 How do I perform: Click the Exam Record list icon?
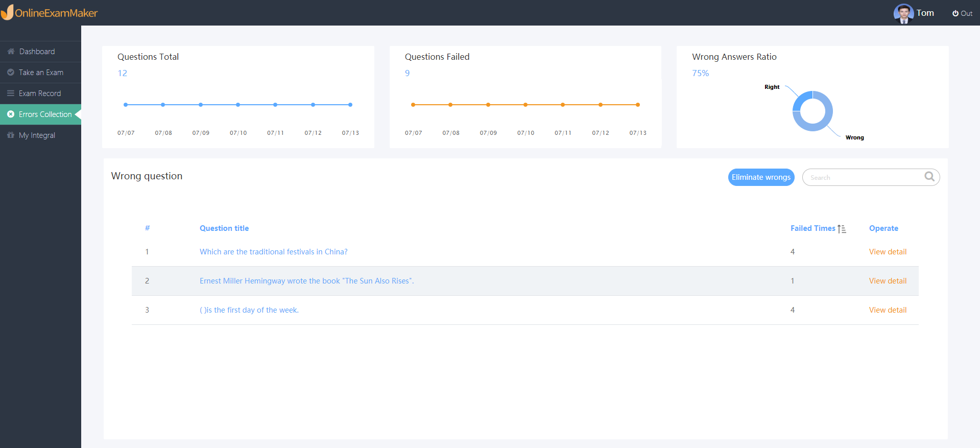pyautogui.click(x=11, y=93)
